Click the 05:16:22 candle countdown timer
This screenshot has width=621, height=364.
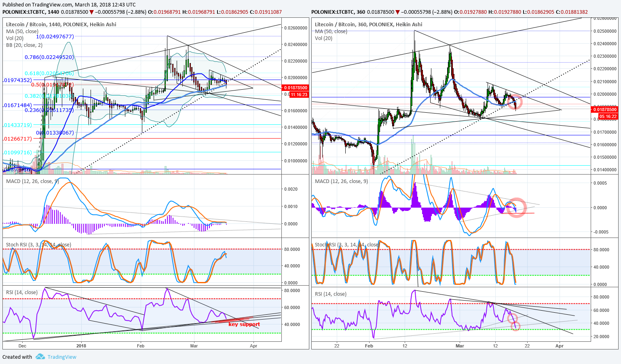coord(608,116)
